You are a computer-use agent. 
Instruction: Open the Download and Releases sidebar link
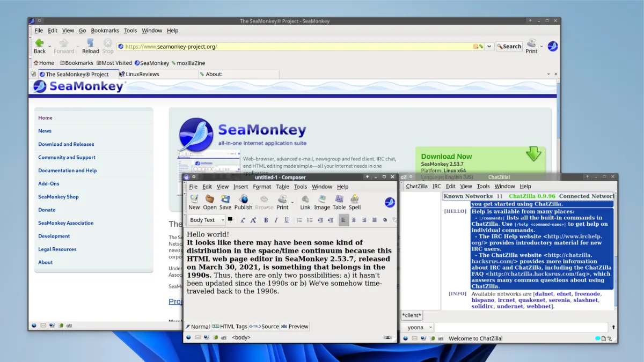(66, 144)
